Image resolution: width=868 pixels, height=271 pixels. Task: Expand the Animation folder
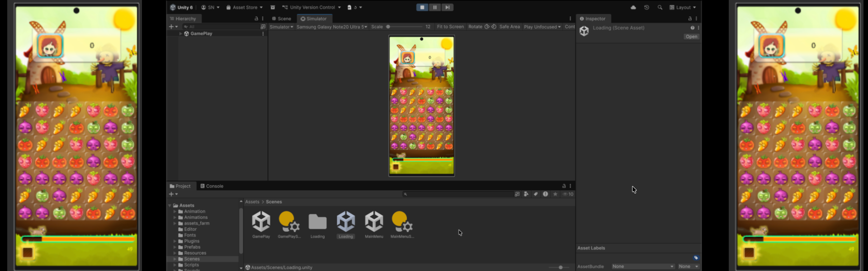coord(175,211)
